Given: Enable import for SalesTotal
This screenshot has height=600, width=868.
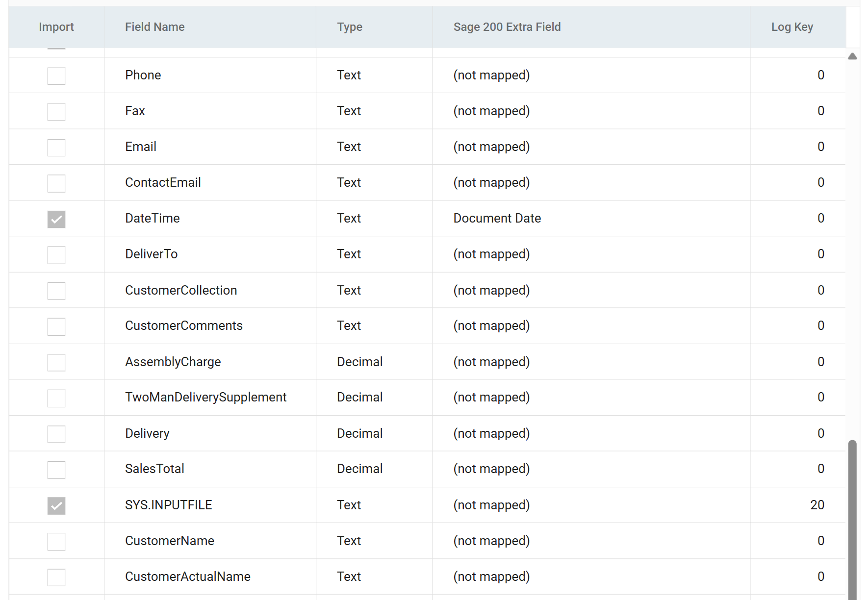Looking at the screenshot, I should [x=56, y=470].
